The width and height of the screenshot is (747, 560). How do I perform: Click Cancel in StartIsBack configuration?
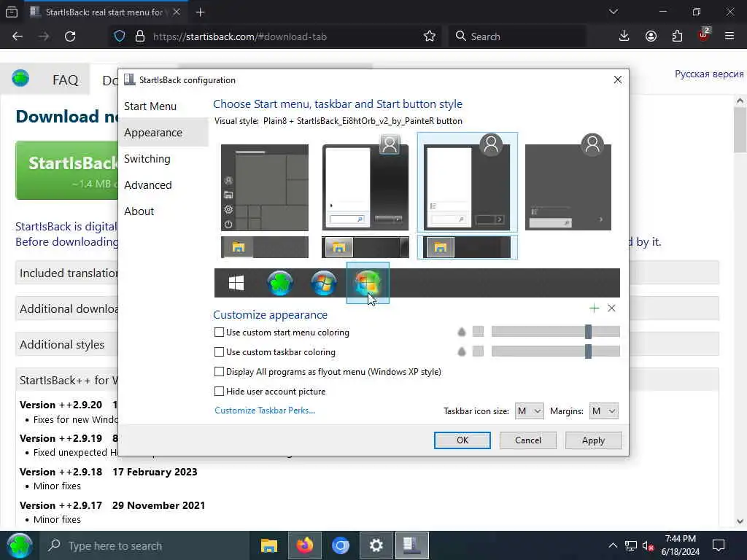pyautogui.click(x=528, y=440)
